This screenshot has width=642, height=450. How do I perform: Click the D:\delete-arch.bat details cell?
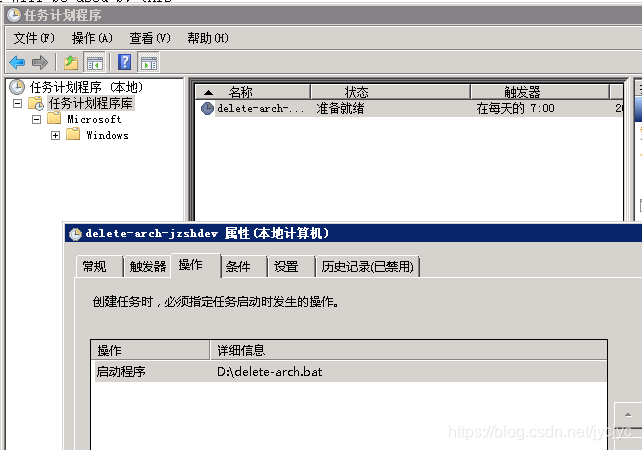(269, 371)
